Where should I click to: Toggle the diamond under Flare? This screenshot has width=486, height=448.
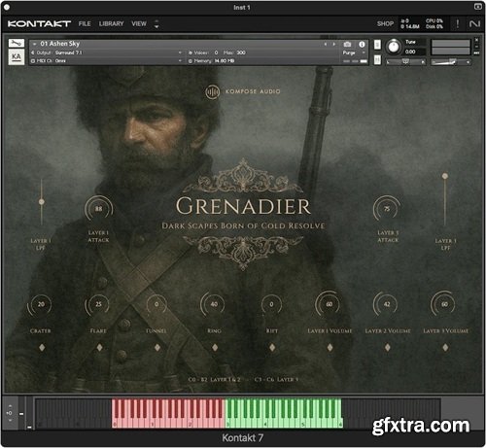[x=99, y=348]
